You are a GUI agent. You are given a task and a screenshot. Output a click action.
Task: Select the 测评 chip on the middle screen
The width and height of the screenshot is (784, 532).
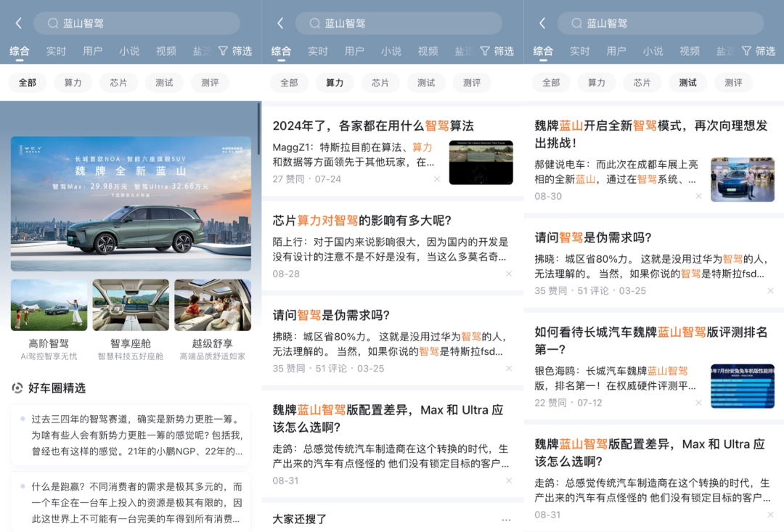(472, 83)
